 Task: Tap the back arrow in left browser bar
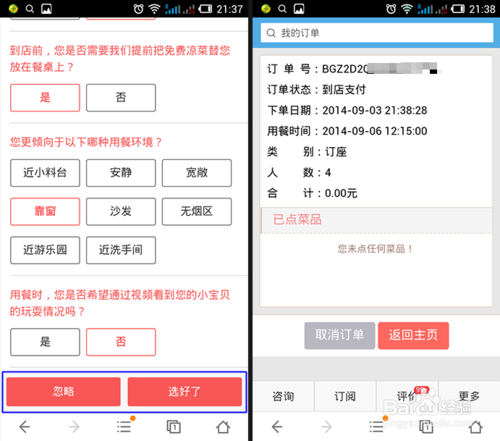(x=25, y=427)
